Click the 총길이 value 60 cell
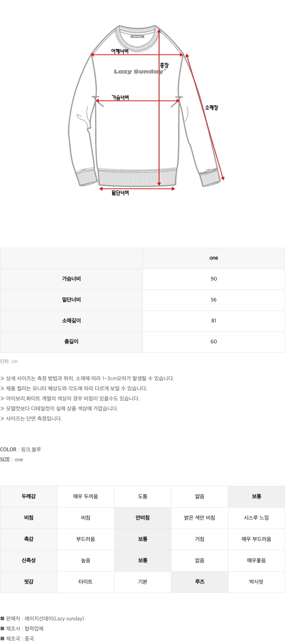Viewport: 285px width, 644px height. coord(214,342)
